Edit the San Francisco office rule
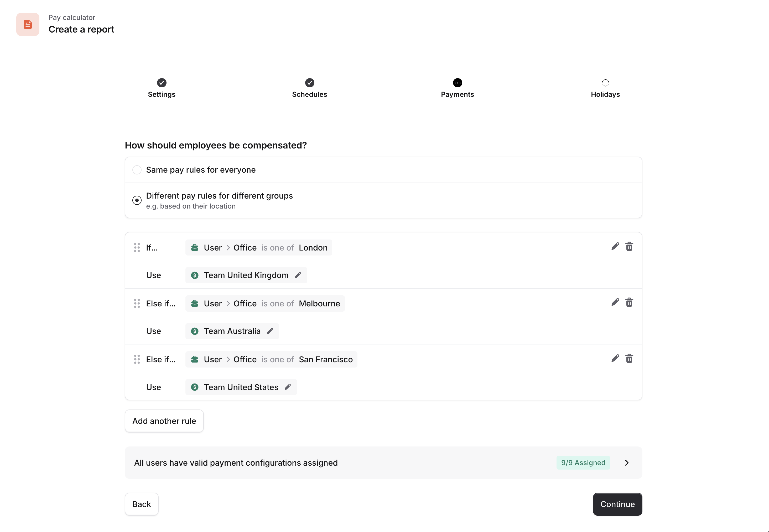The image size is (769, 532). pyautogui.click(x=615, y=359)
